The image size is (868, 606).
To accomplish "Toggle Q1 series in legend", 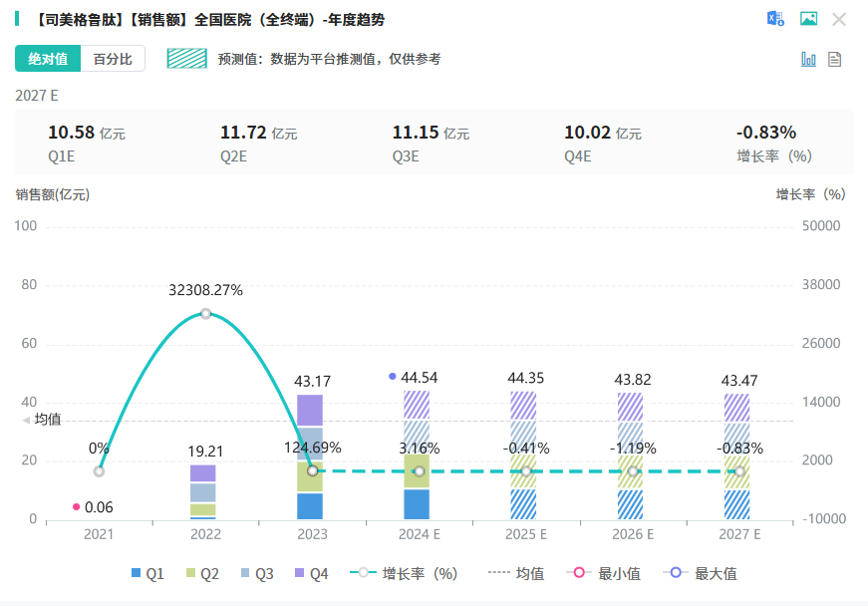I will 147,574.
